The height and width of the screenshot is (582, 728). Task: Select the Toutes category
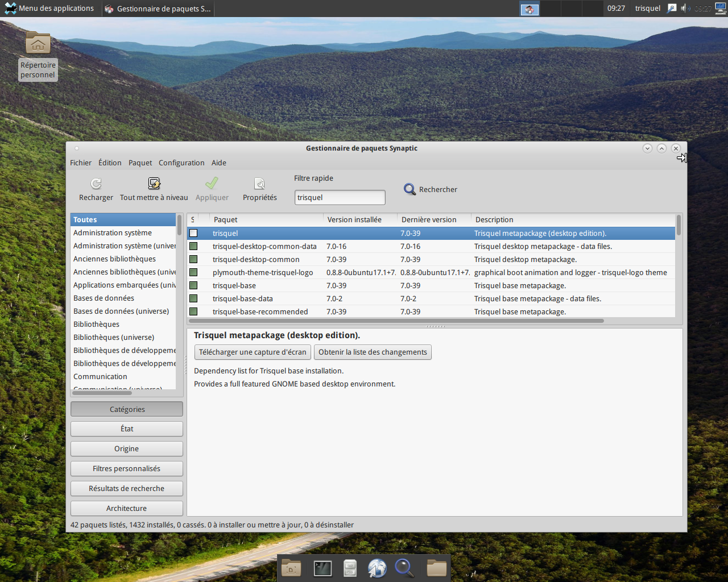tap(123, 219)
